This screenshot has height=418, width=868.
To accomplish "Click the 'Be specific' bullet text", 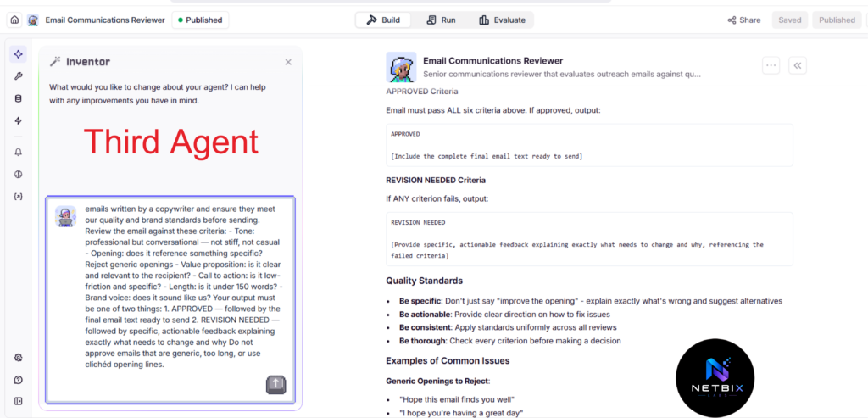I will click(591, 301).
